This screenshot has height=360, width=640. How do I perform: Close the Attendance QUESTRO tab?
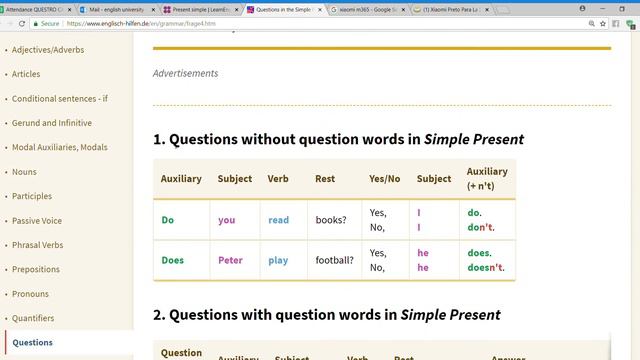[x=69, y=9]
